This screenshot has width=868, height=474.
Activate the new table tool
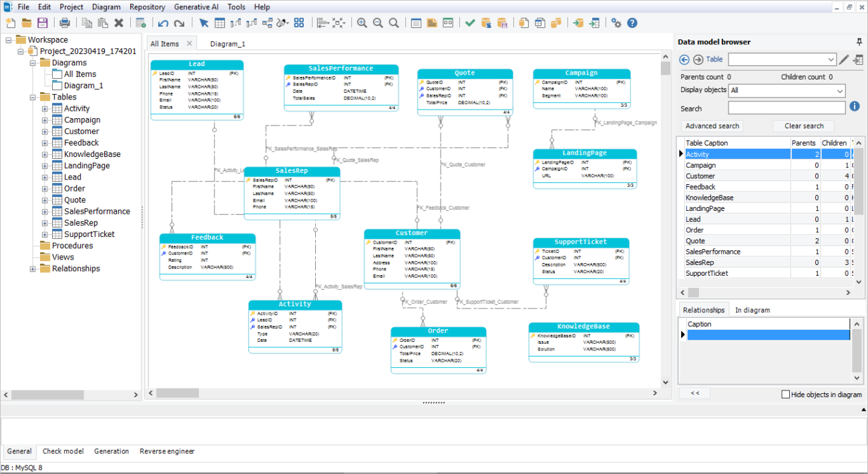click(220, 22)
